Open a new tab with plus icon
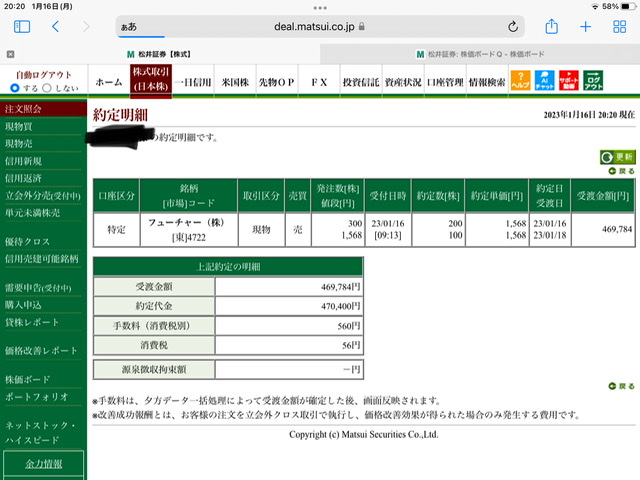Viewport: 640px width, 480px height. (585, 27)
